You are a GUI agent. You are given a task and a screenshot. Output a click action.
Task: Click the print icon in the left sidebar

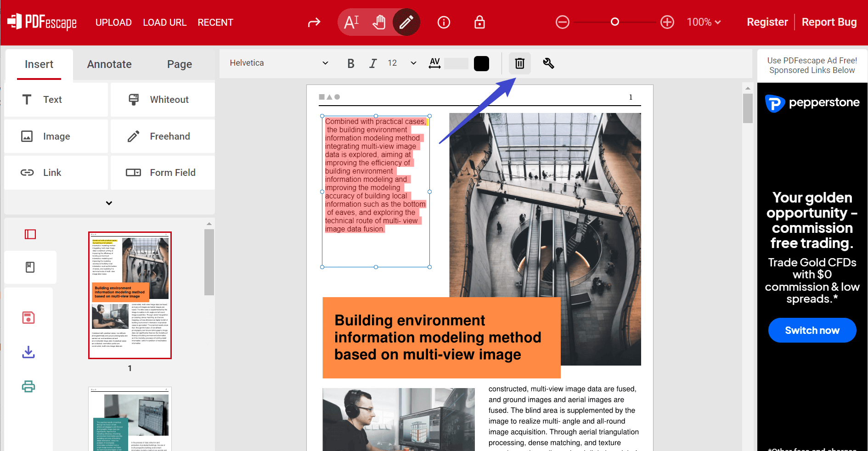(x=28, y=387)
